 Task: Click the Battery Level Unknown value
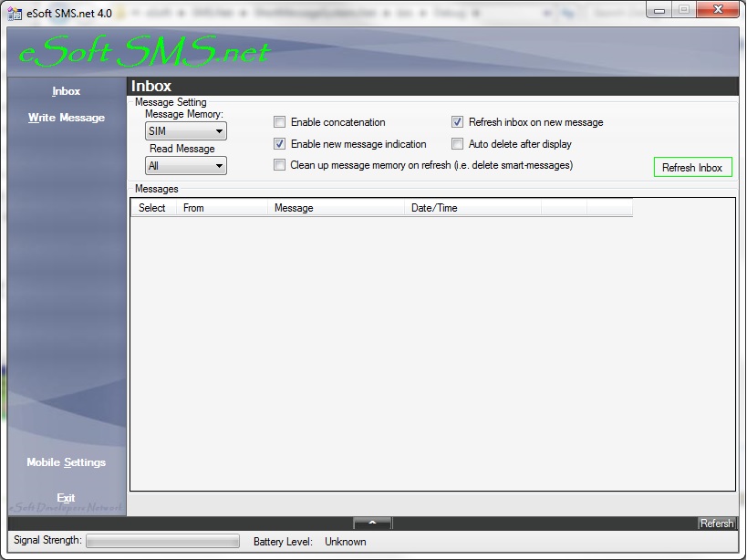click(346, 542)
